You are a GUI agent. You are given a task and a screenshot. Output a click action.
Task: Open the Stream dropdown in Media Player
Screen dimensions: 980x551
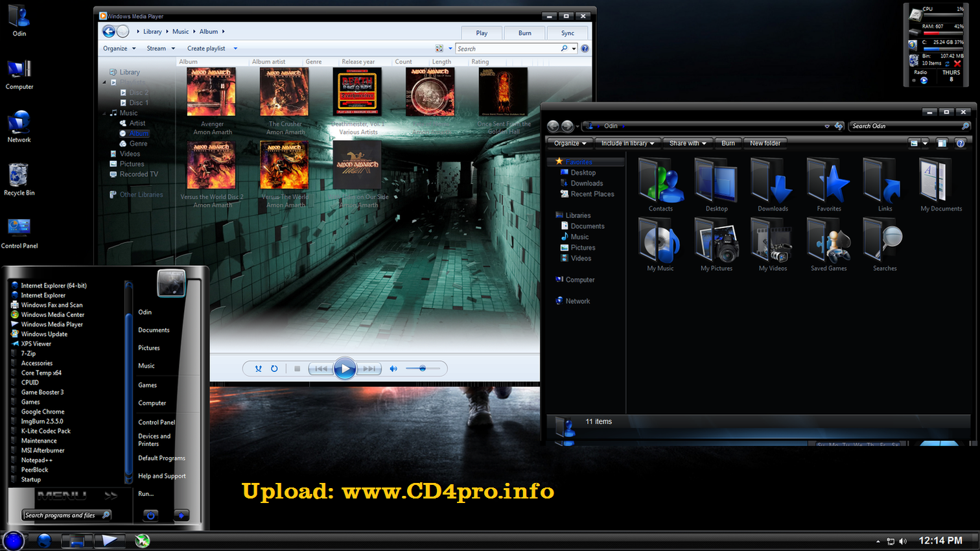161,49
